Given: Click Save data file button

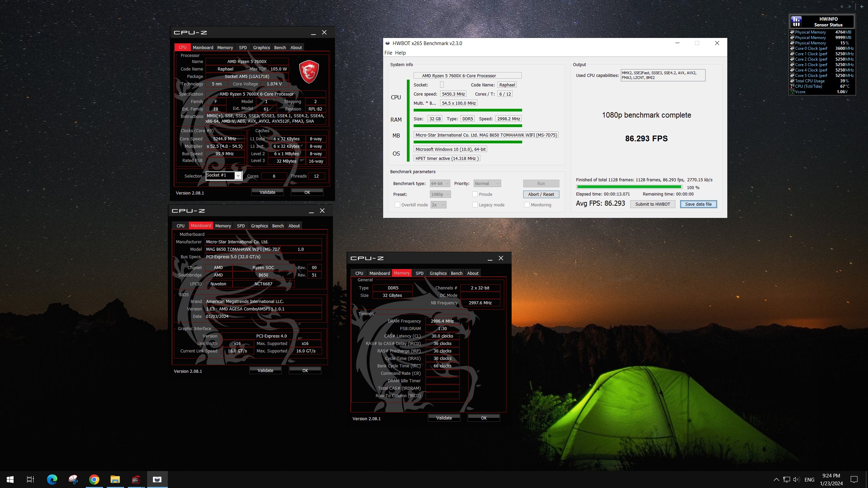Looking at the screenshot, I should [698, 204].
